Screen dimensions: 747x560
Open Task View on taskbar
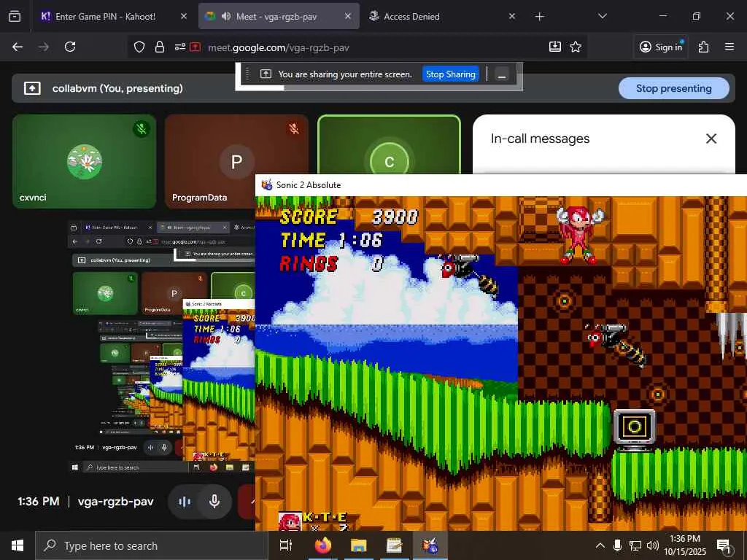click(285, 545)
